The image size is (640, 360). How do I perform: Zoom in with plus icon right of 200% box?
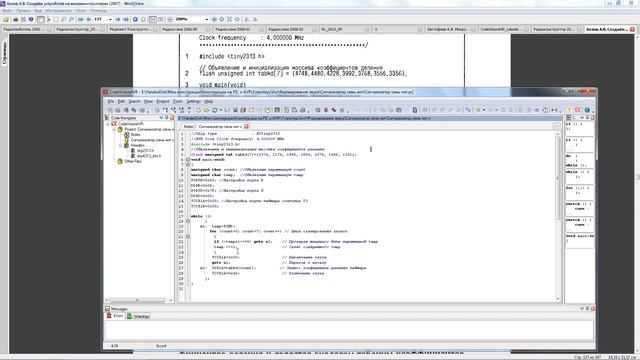214,19
